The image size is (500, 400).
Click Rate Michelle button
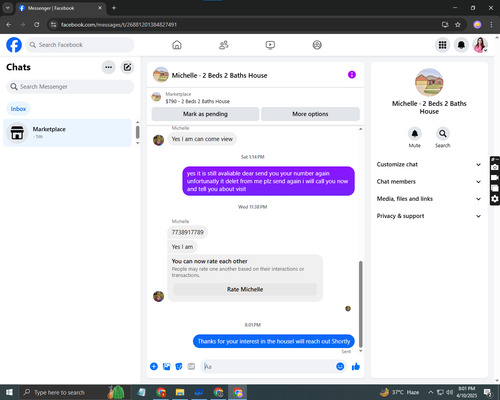tap(245, 289)
